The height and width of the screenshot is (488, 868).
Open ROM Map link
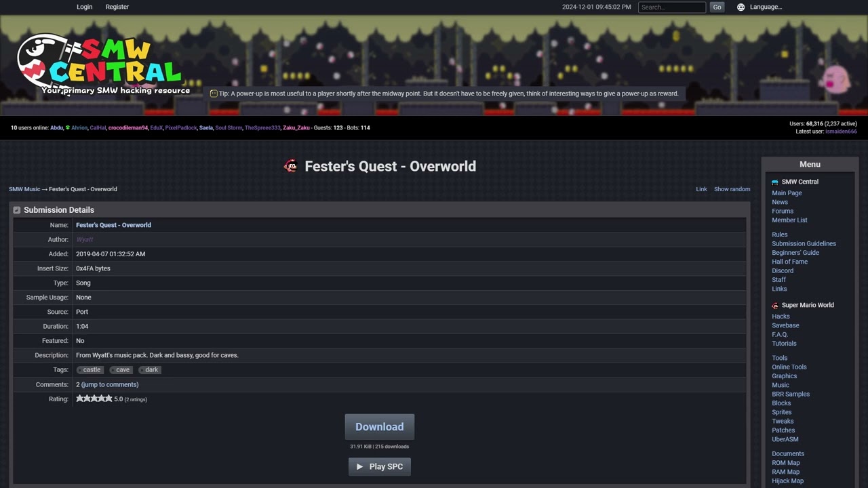pos(785,463)
